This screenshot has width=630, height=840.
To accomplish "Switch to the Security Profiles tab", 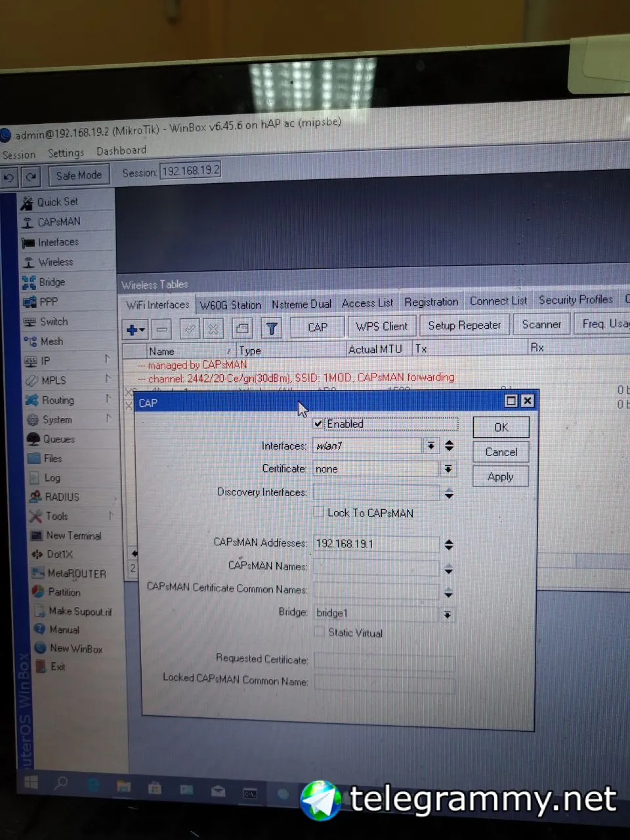I will (x=576, y=300).
